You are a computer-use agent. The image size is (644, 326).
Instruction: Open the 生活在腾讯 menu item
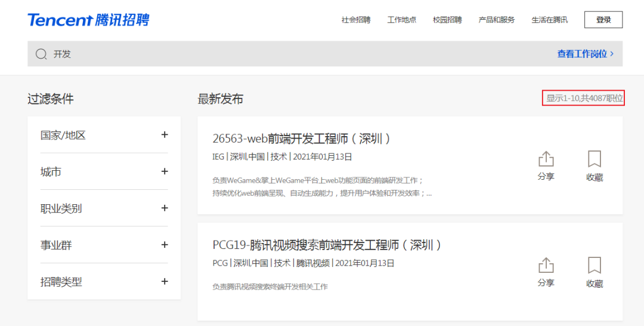(x=550, y=20)
